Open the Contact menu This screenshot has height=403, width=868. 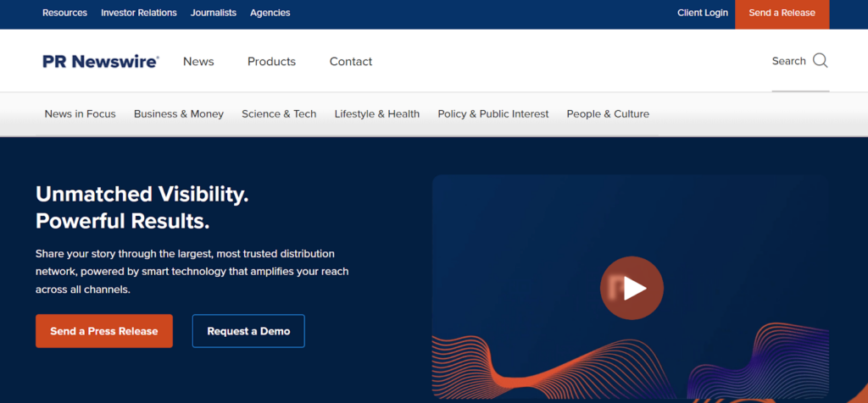coord(351,62)
